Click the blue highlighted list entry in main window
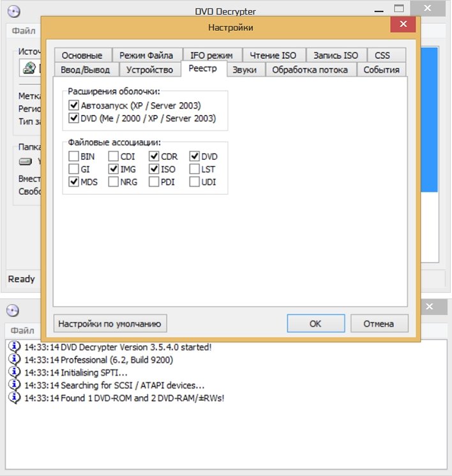The image size is (452, 476). 429,119
